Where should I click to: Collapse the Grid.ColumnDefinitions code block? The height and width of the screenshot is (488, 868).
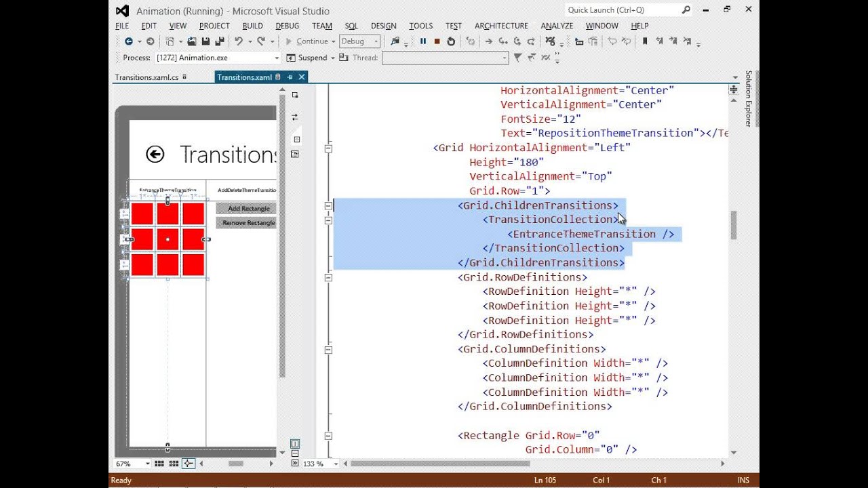click(x=328, y=350)
